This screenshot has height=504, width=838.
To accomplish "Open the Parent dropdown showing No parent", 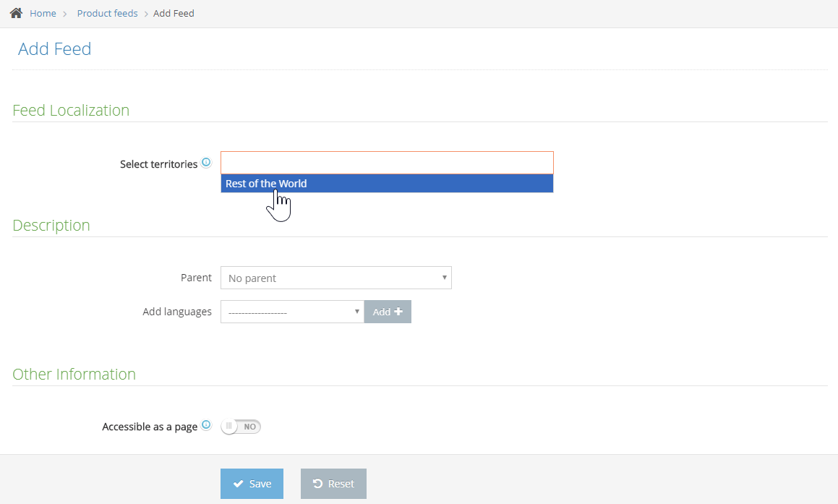I will pyautogui.click(x=335, y=278).
